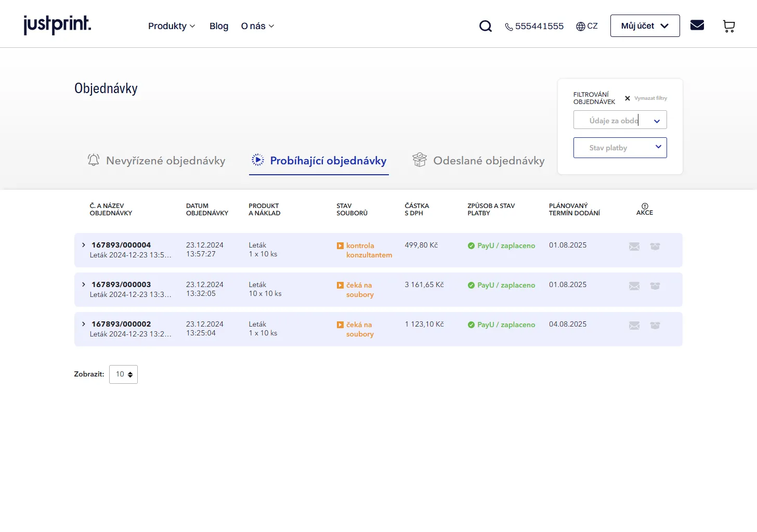Open the Můj účet account dropdown
Screen dimensions: 757x532
click(x=645, y=26)
